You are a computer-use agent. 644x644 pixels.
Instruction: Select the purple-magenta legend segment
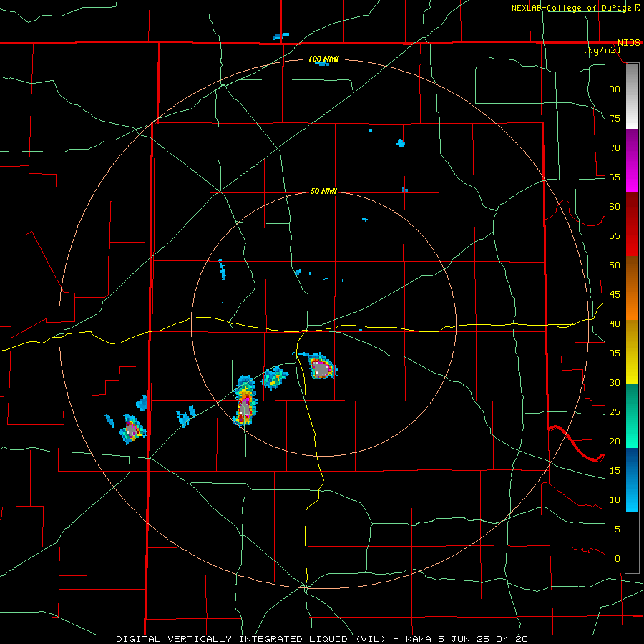click(632, 160)
